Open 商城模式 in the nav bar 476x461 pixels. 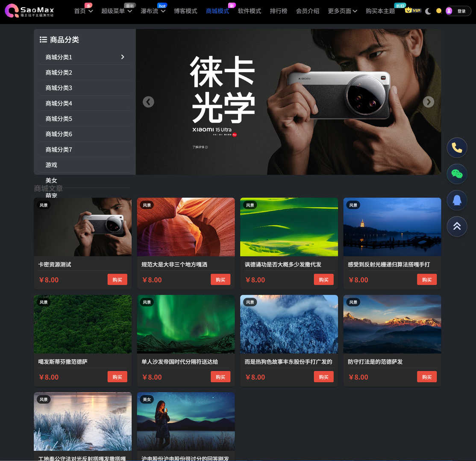(x=217, y=11)
